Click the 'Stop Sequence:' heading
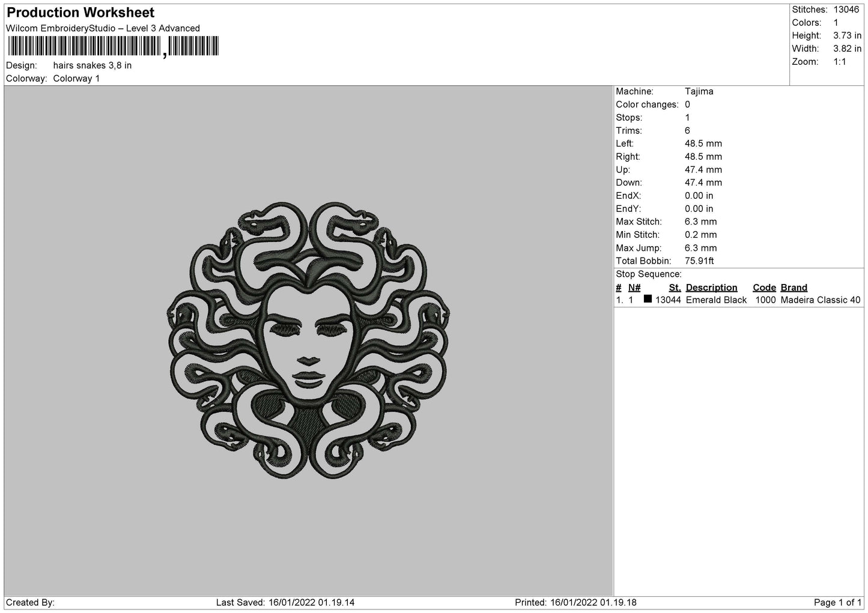This screenshot has height=613, width=868. coord(649,274)
